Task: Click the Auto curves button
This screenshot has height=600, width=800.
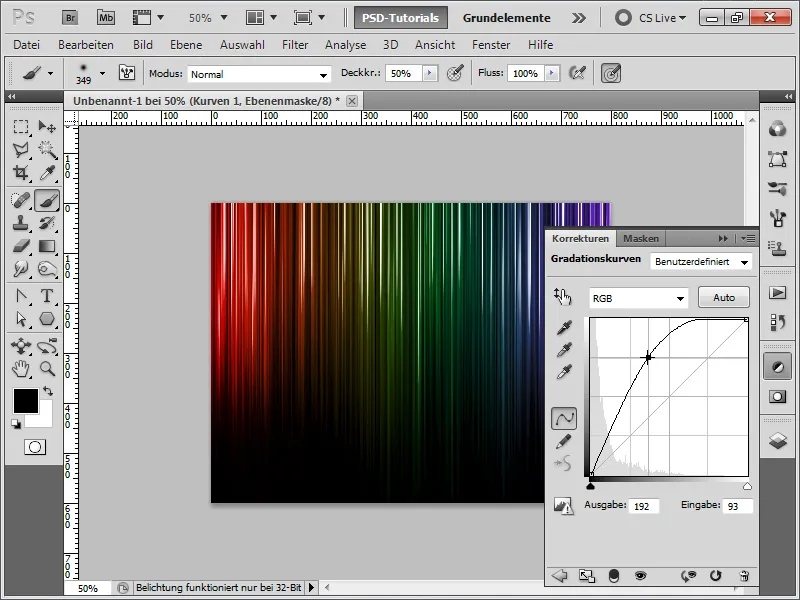Action: coord(723,297)
